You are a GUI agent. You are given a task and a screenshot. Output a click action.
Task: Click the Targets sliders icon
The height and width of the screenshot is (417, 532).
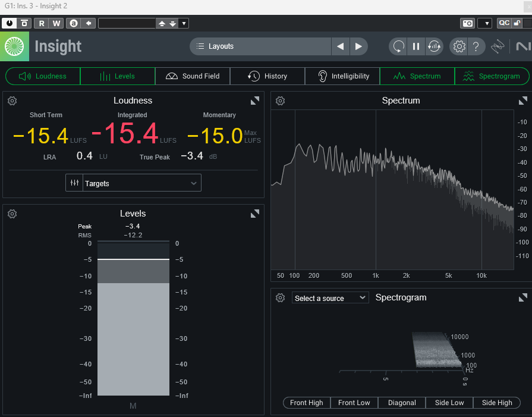pyautogui.click(x=75, y=183)
